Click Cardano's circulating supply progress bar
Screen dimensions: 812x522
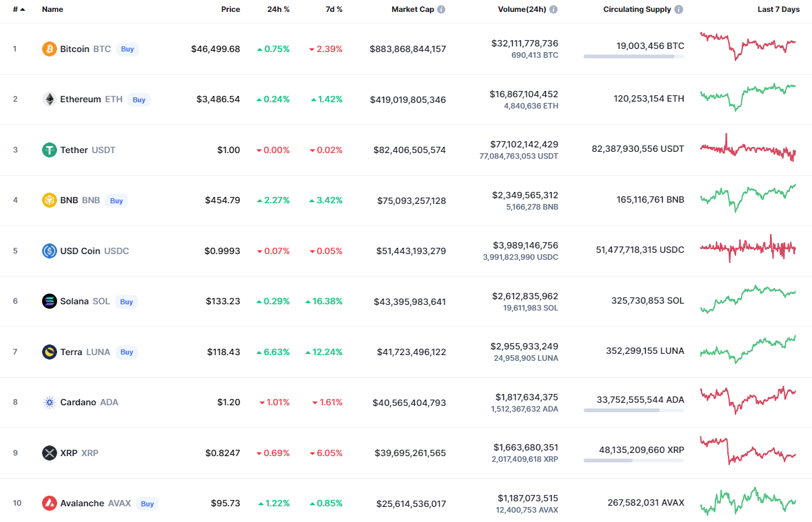coord(634,410)
